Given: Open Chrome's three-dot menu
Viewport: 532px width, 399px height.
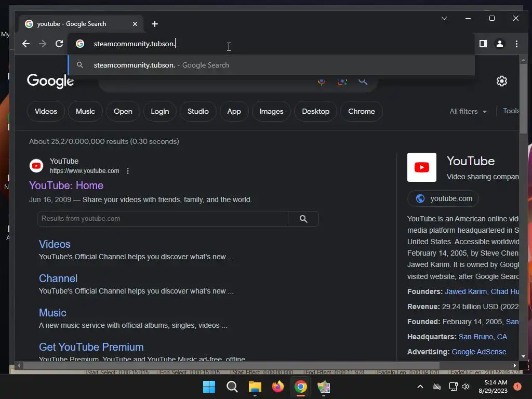Looking at the screenshot, I should click(x=516, y=44).
